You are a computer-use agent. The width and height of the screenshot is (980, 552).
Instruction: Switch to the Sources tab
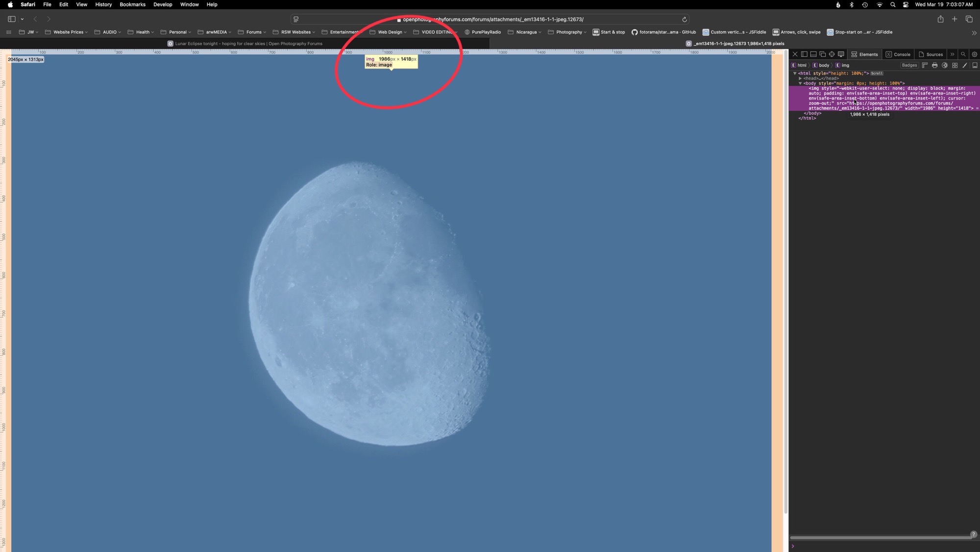[x=930, y=54]
